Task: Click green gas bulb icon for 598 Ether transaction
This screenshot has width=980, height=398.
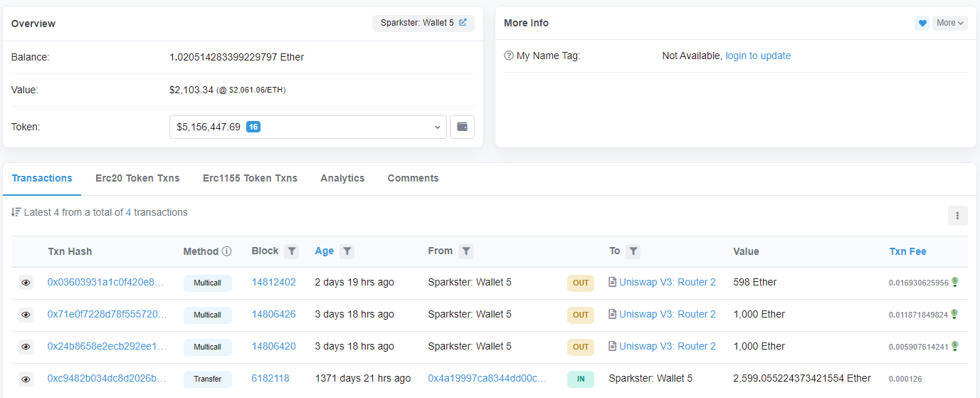Action: point(954,282)
